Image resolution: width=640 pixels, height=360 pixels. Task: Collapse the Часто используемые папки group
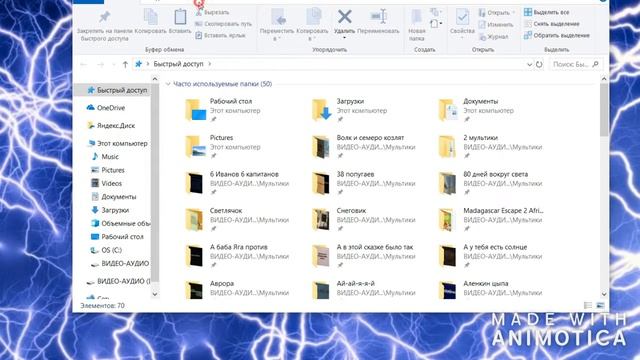tap(168, 84)
